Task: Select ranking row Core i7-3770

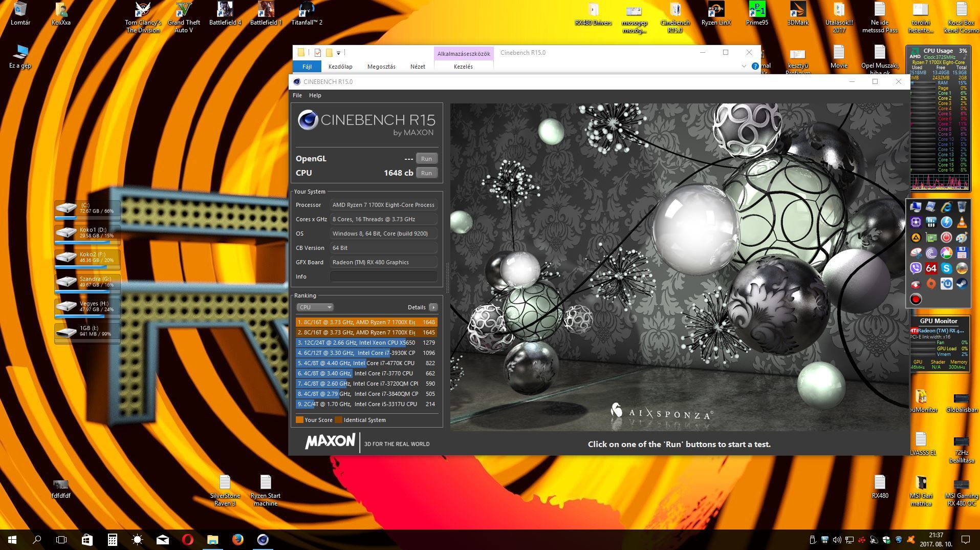Action: pyautogui.click(x=366, y=373)
